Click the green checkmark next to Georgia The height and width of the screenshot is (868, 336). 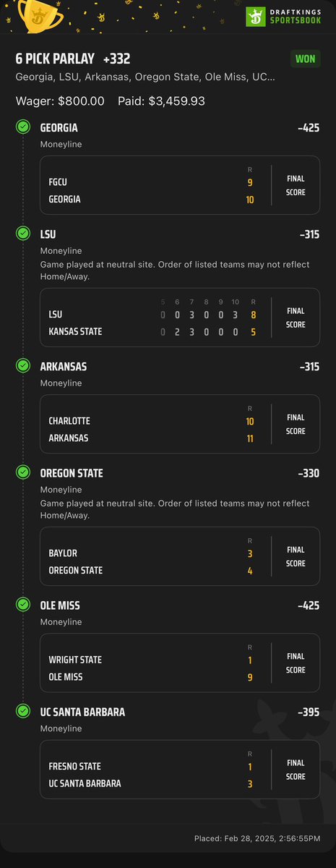[x=23, y=127]
